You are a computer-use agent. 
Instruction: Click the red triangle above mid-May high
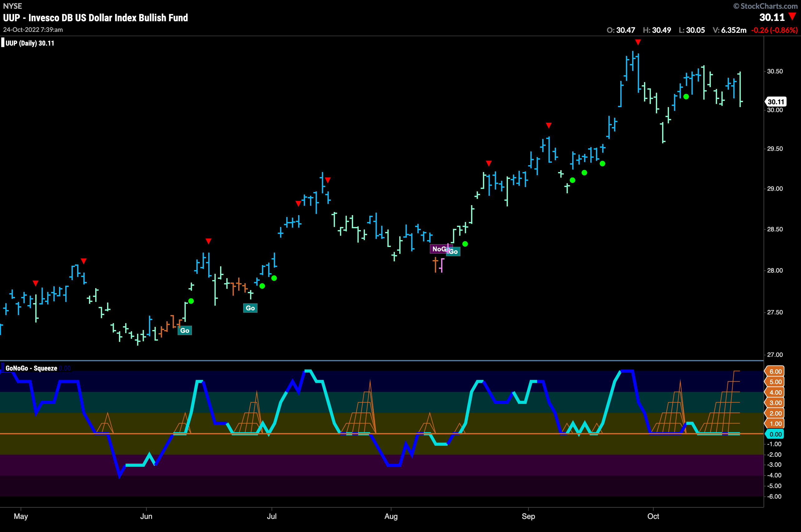(x=84, y=261)
